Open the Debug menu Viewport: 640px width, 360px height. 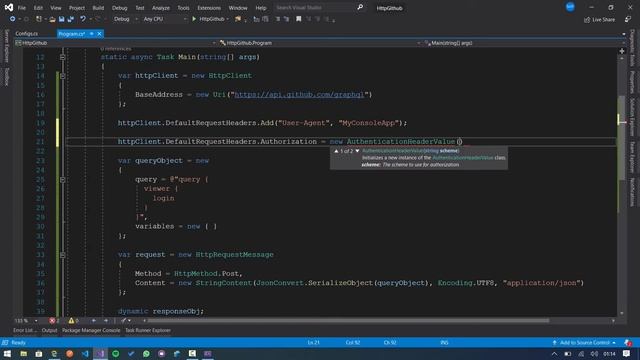tap(120, 8)
